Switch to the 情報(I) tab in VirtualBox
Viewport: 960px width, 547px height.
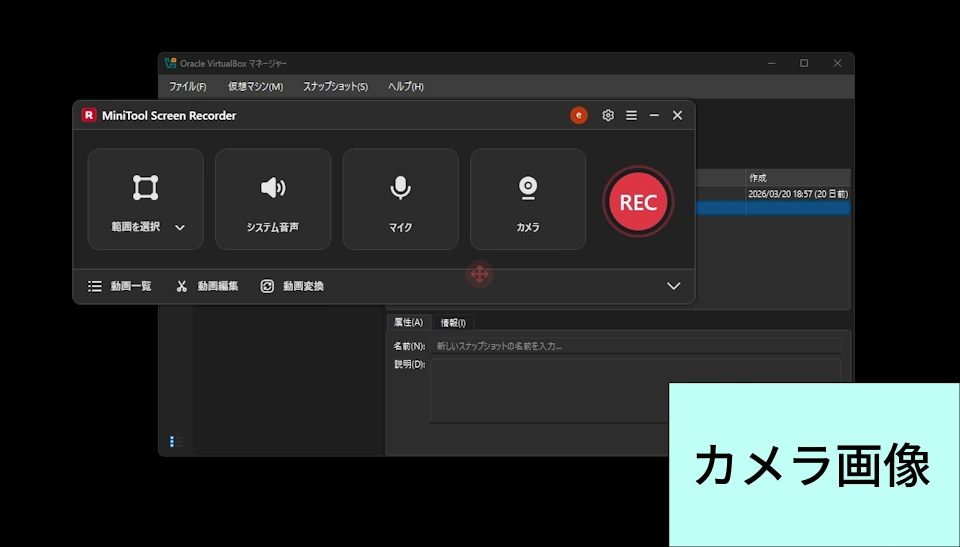coord(453,323)
